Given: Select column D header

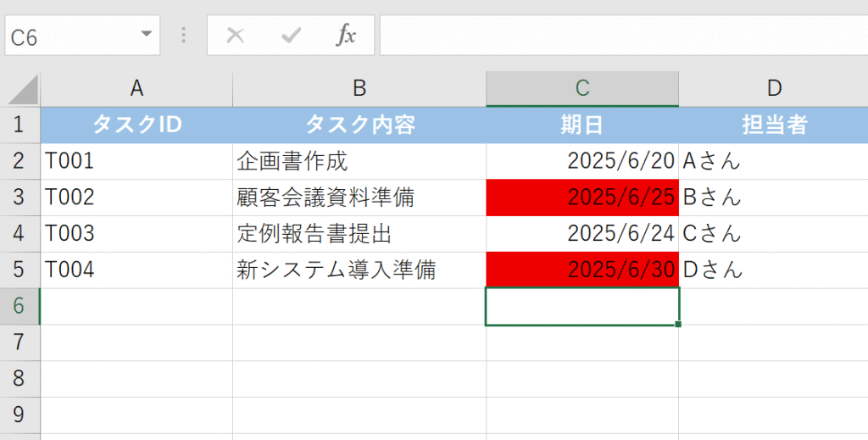Looking at the screenshot, I should [x=773, y=88].
